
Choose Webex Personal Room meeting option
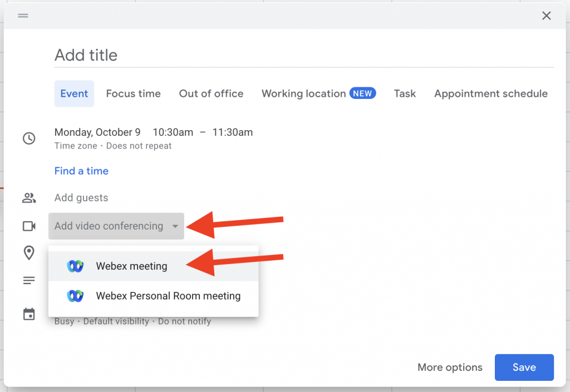(x=154, y=296)
